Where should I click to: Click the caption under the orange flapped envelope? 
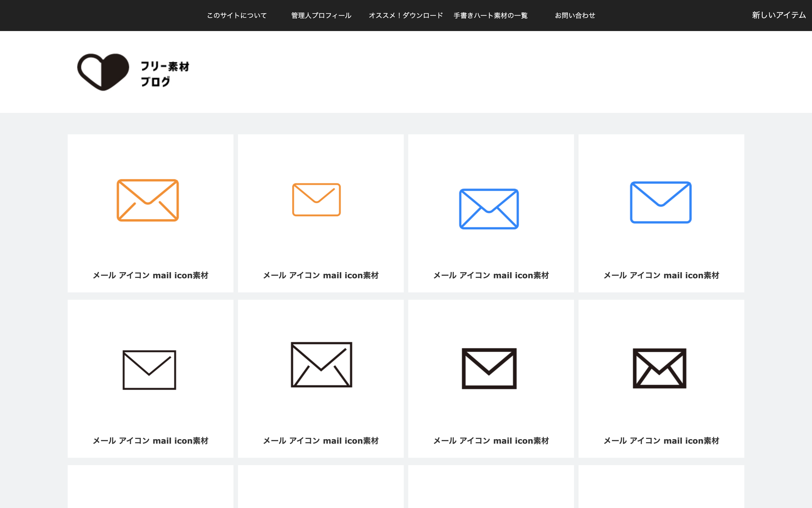tap(150, 275)
